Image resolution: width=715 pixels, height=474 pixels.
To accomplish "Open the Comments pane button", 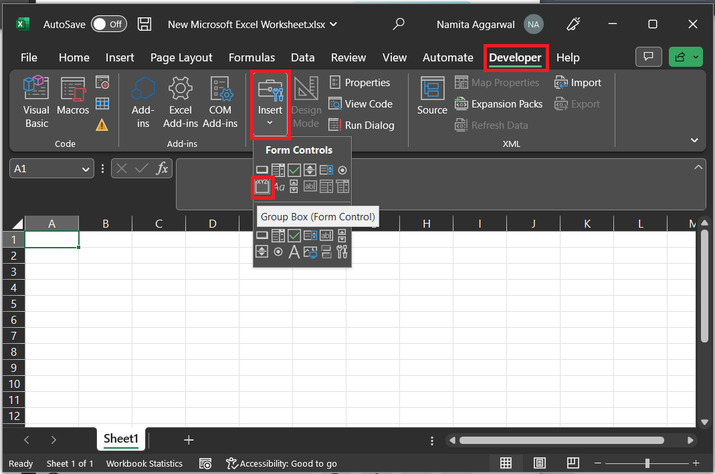I will tap(648, 57).
